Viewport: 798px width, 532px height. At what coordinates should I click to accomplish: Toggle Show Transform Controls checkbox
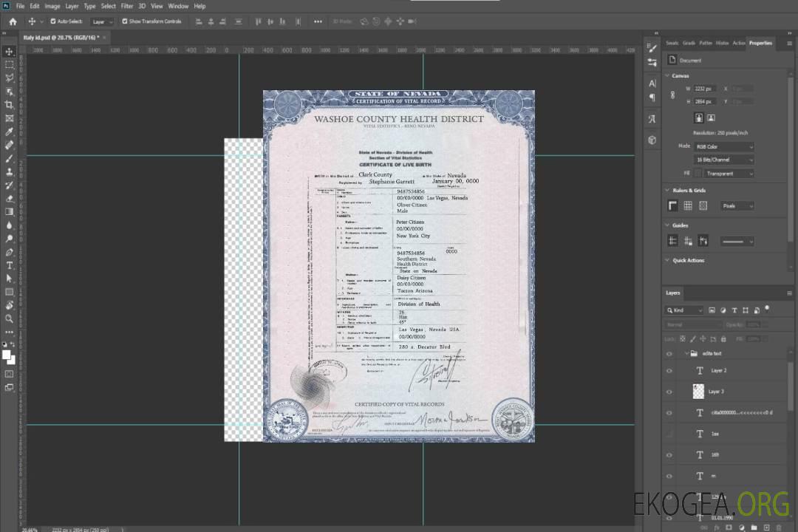point(125,21)
